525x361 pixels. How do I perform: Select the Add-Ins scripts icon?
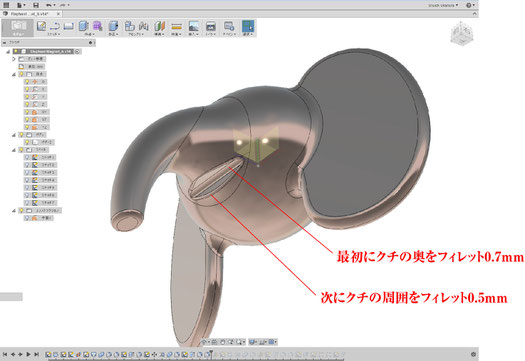click(229, 26)
